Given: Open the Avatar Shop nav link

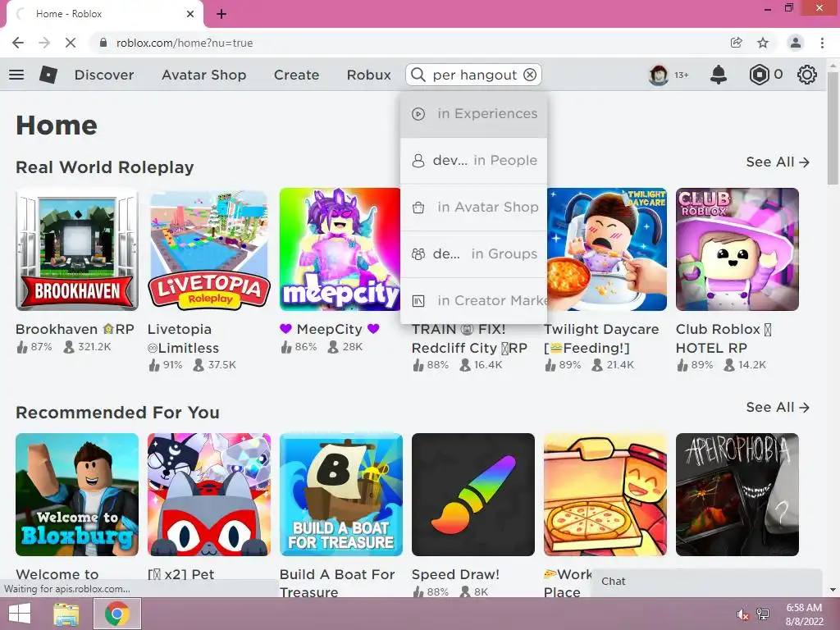Looking at the screenshot, I should click(x=204, y=75).
